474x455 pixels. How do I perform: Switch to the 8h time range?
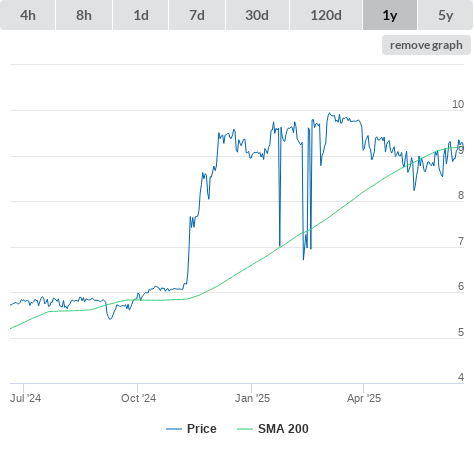click(84, 15)
